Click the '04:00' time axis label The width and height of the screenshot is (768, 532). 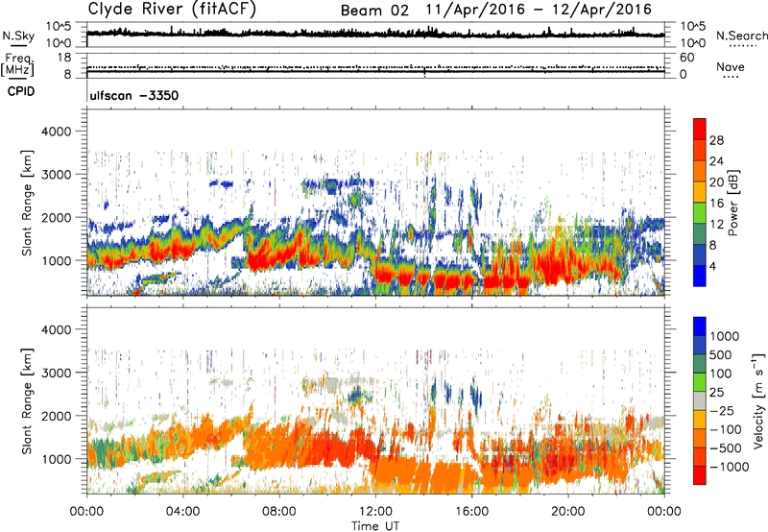click(182, 512)
